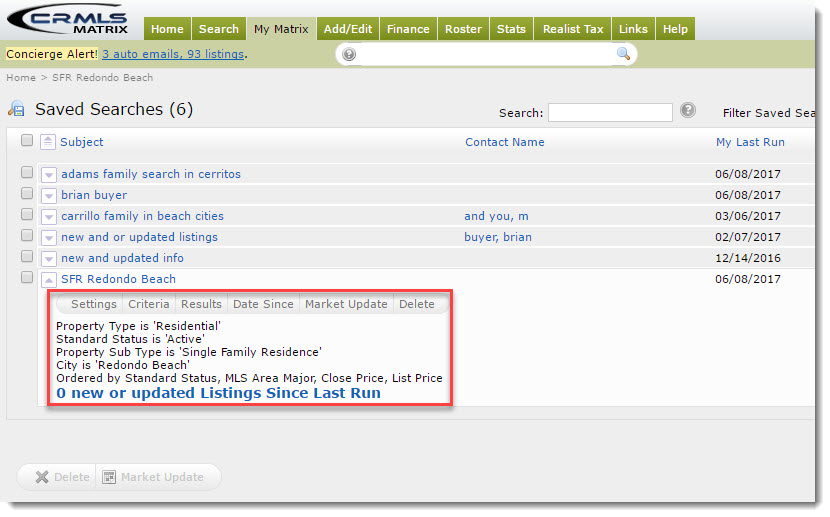Open the adams family search in cerritos search
The image size is (830, 517).
[x=151, y=174]
